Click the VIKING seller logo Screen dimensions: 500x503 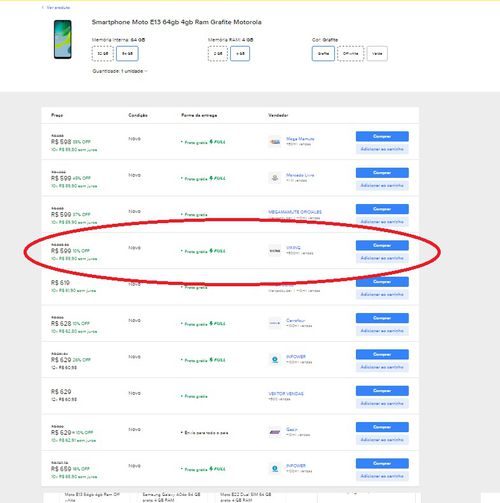[275, 251]
